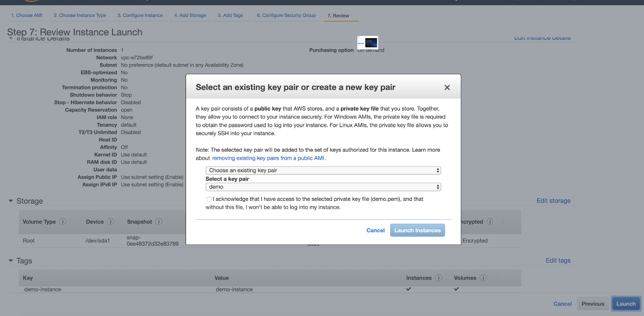Collapse the Storage section
Image resolution: width=644 pixels, height=316 pixels.
tap(11, 201)
